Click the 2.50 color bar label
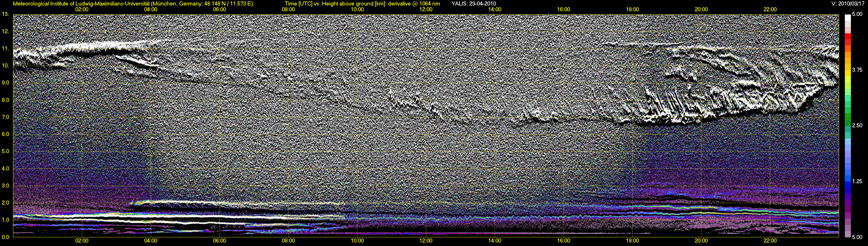Viewport: 868px width, 246px height. point(857,125)
